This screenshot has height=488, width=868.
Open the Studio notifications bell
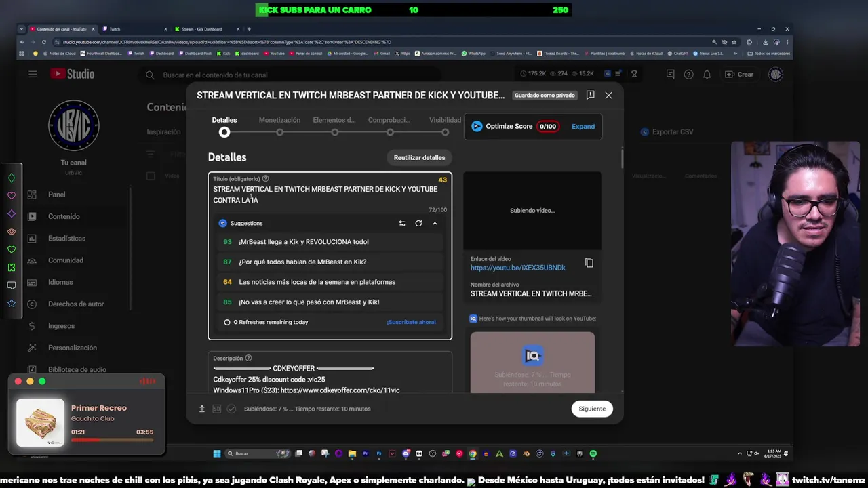tap(707, 74)
